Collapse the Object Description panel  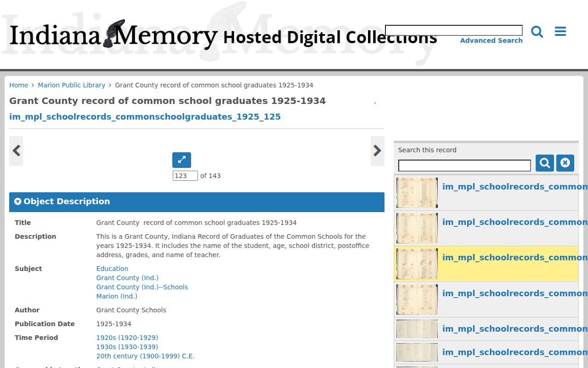pyautogui.click(x=197, y=202)
